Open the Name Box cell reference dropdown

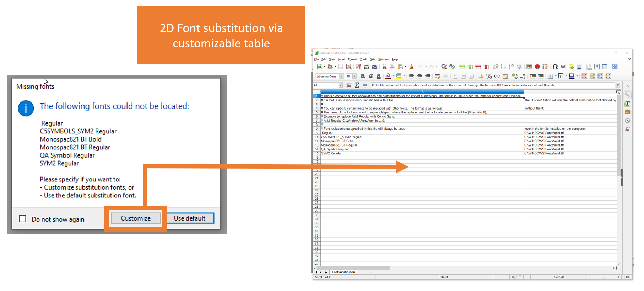tap(341, 85)
